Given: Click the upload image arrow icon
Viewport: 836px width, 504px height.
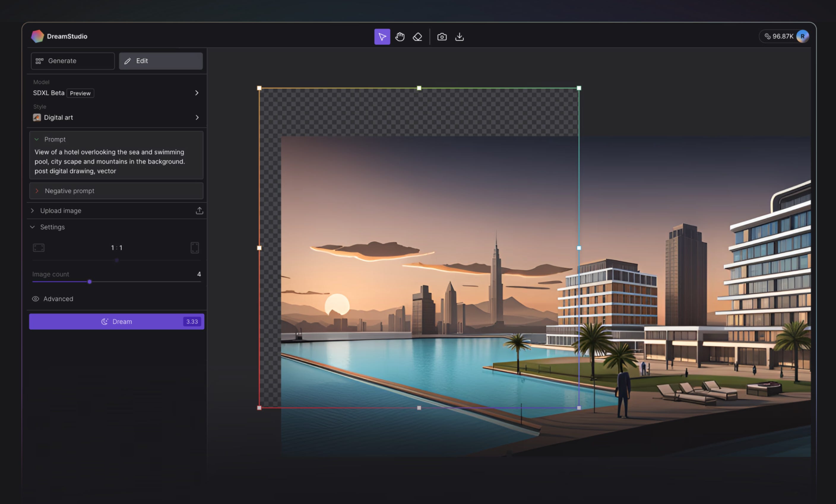Looking at the screenshot, I should click(x=199, y=211).
